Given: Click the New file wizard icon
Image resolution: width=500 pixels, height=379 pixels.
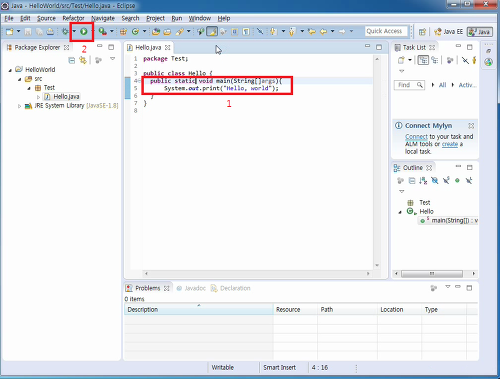Looking at the screenshot, I should click(x=10, y=32).
